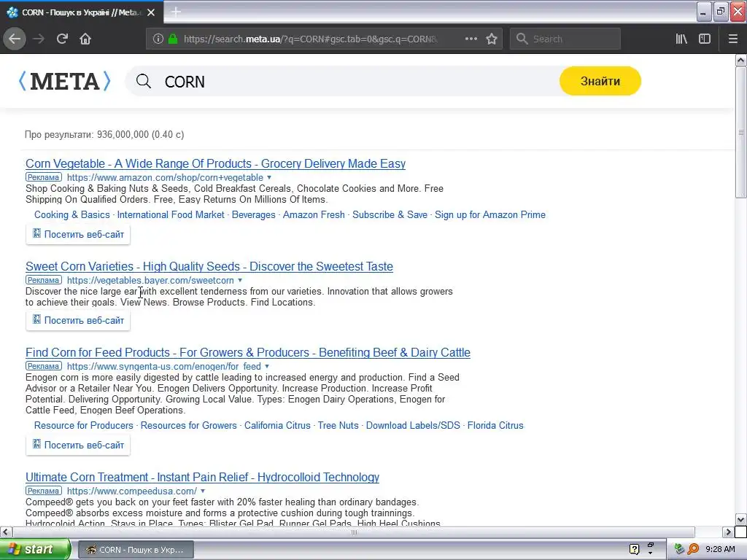Screen dimensions: 747x560
Task: Expand the syngenta-us.com URL dropdown arrow
Action: click(x=267, y=367)
